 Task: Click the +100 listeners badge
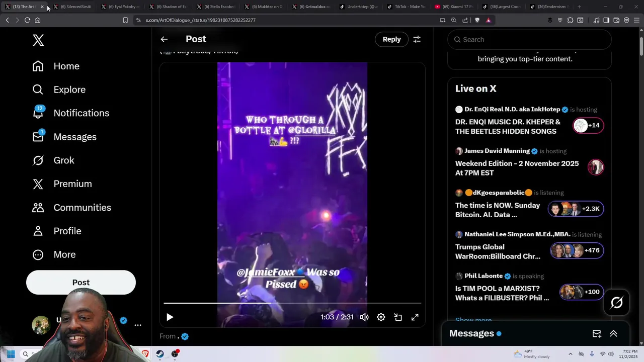581,292
